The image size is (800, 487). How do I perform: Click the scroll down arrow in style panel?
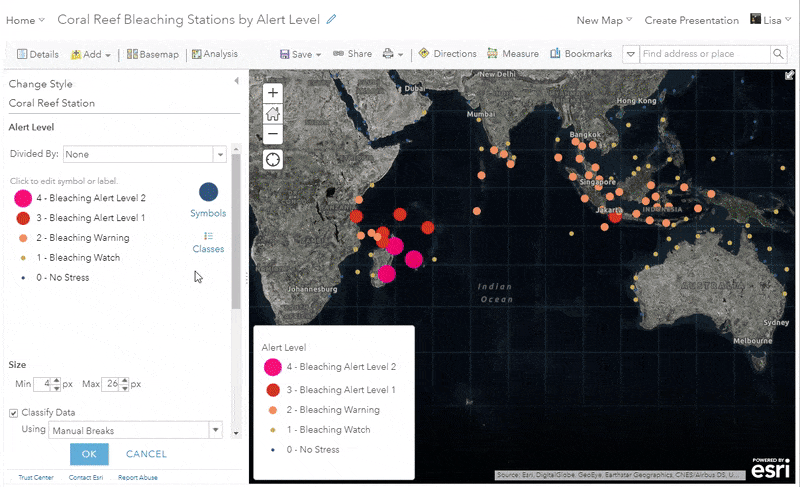coord(236,433)
